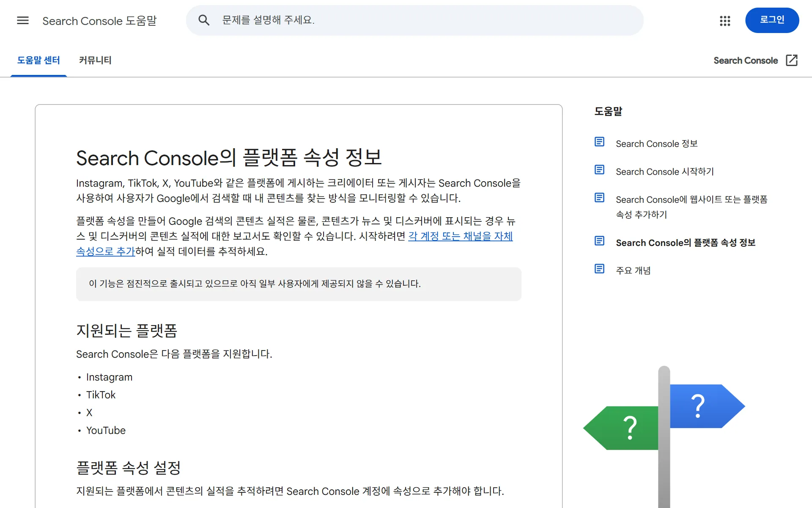Click the Instagram list item

109,377
